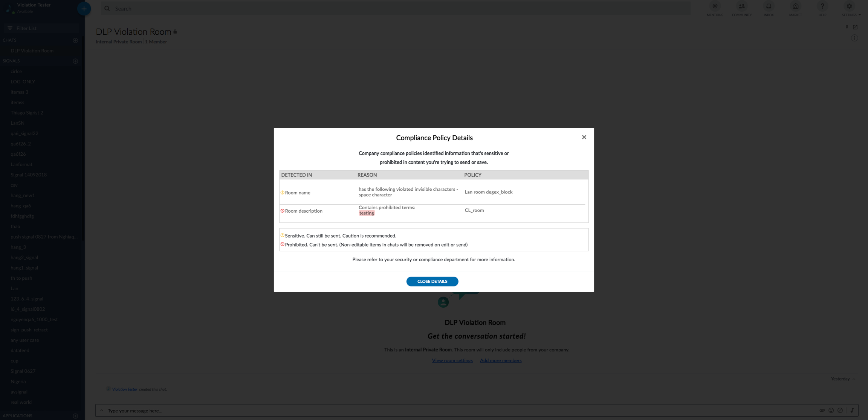The image size is (868, 420).
Task: Open the View room settings link
Action: tap(452, 360)
